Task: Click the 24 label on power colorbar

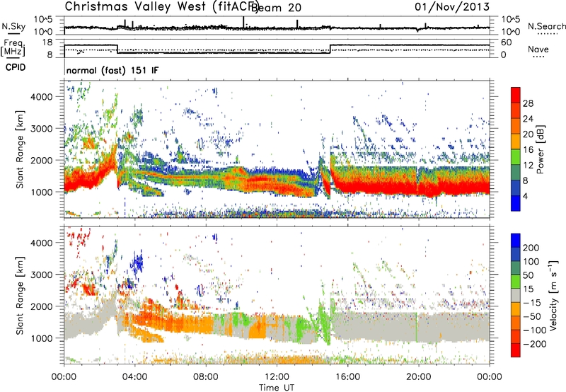Action: click(x=528, y=119)
